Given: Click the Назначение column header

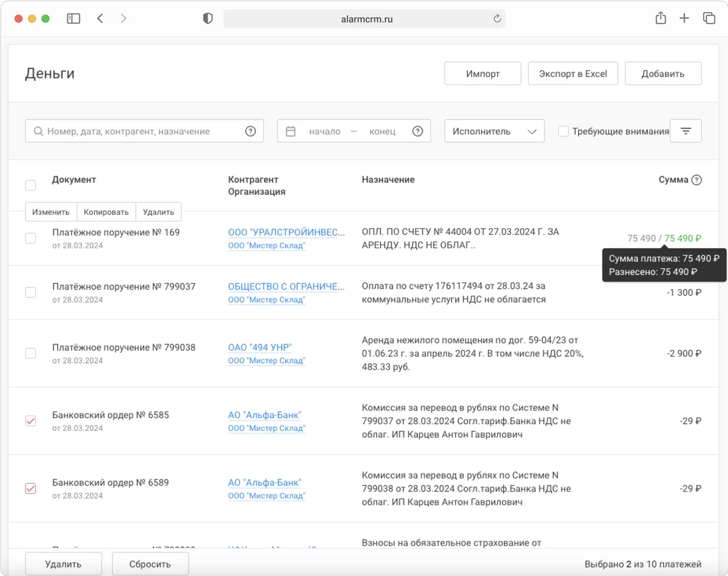Looking at the screenshot, I should pos(388,180).
